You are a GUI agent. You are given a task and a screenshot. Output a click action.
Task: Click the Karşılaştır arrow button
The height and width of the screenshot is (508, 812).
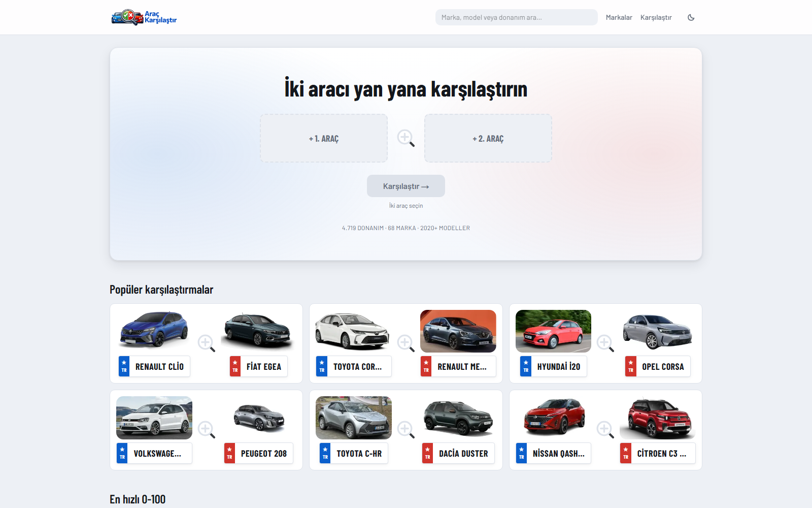pos(406,186)
